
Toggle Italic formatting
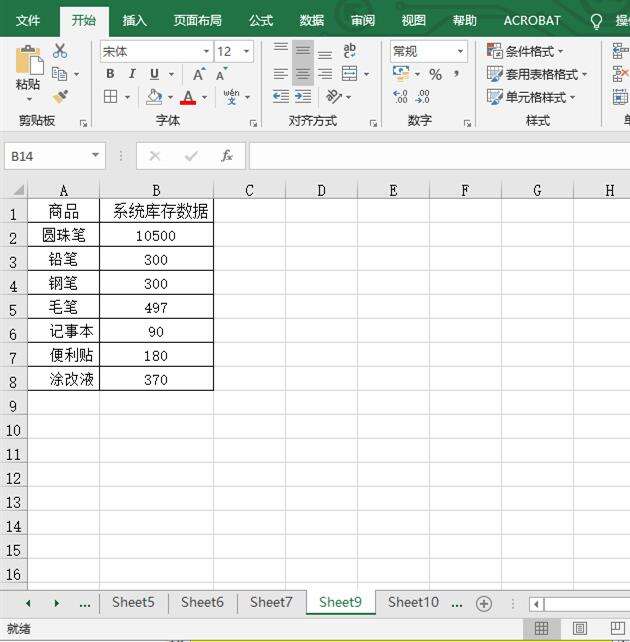[x=132, y=74]
